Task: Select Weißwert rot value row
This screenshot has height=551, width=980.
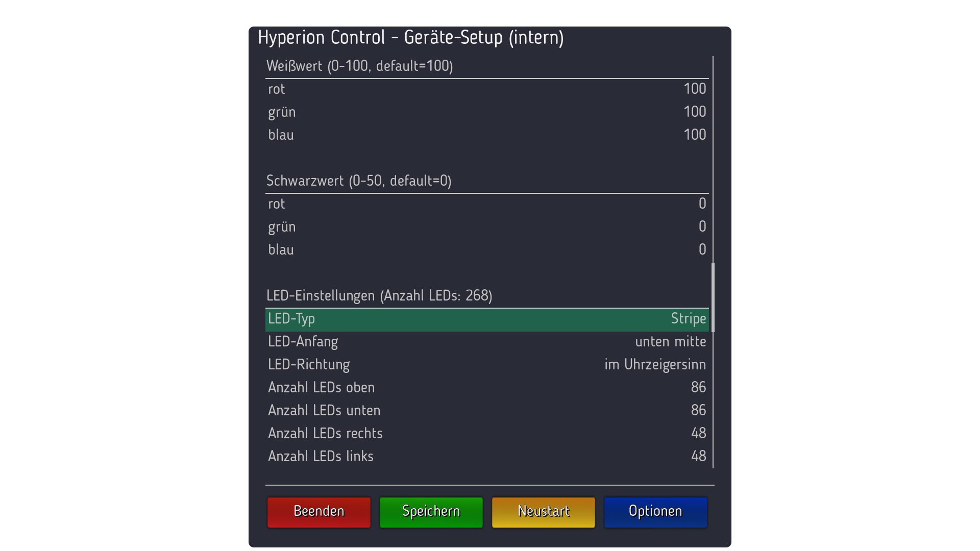Action: point(487,89)
